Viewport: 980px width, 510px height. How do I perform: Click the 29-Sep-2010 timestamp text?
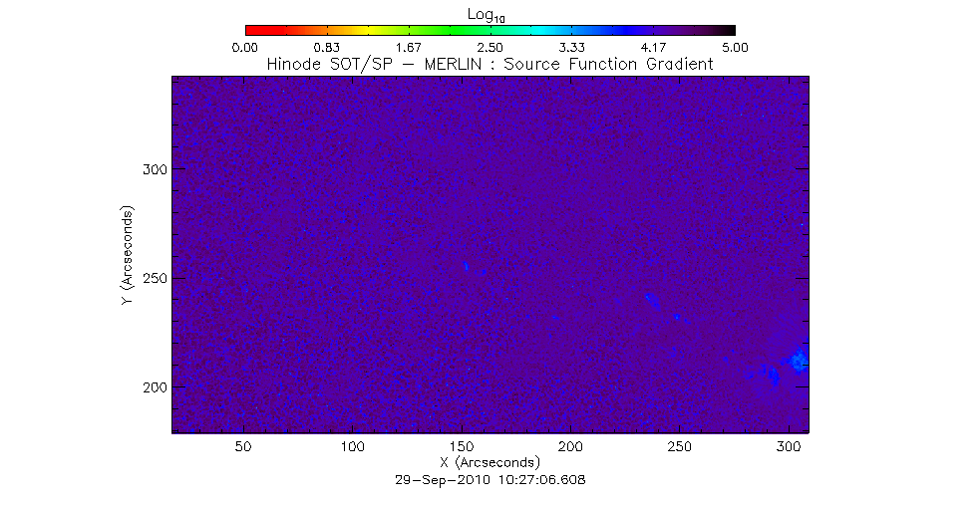click(490, 480)
